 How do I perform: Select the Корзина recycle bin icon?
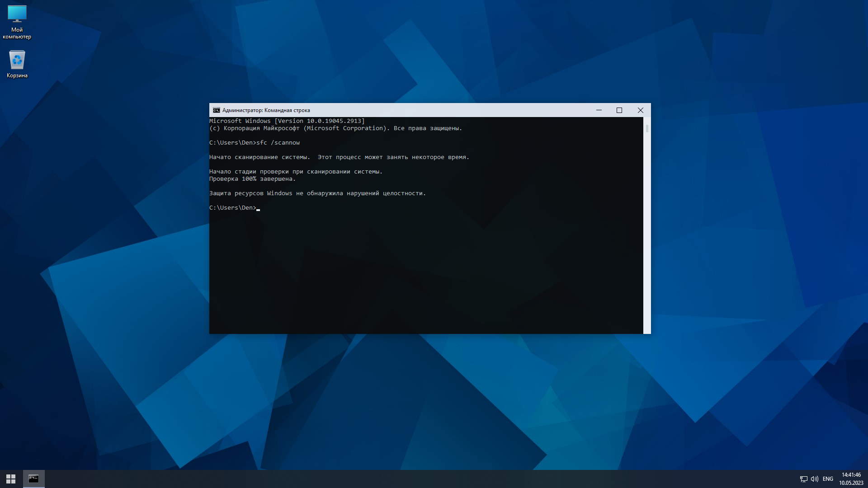point(17,64)
